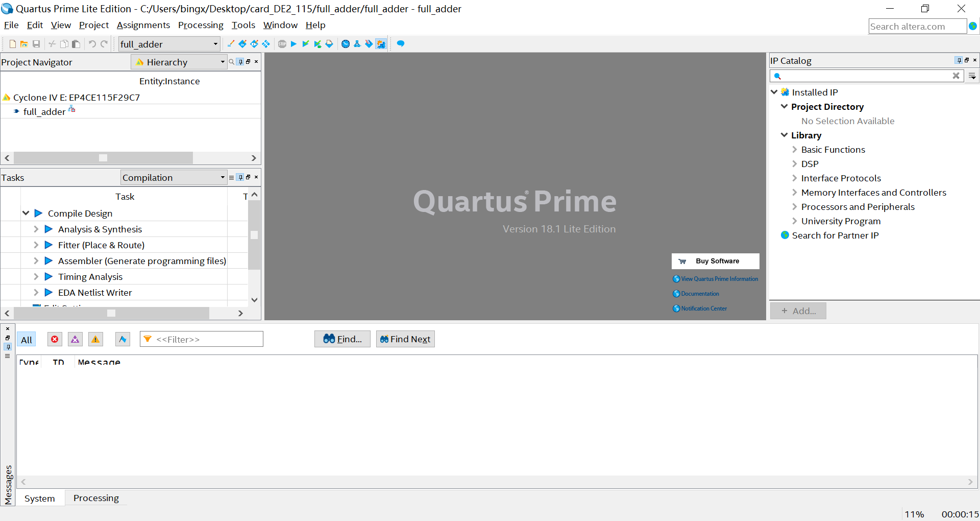Click the Undo arrow icon
Viewport: 980px width, 521px height.
pyautogui.click(x=92, y=44)
